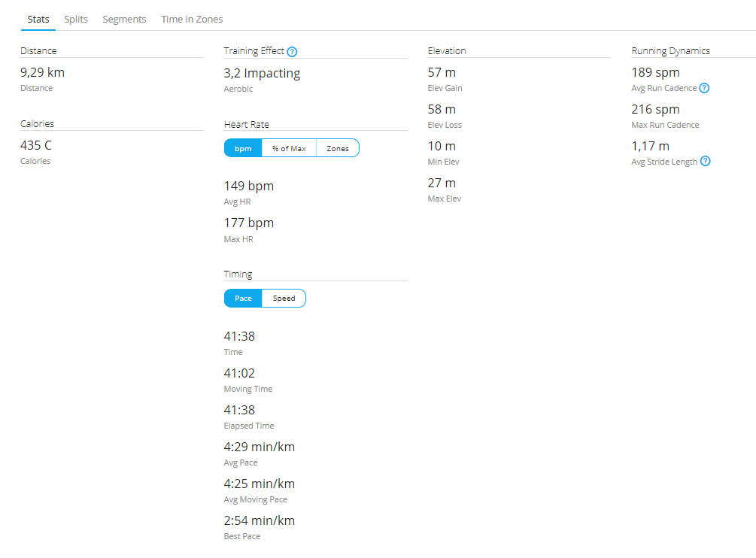Viewport: 756px width, 558px height.
Task: Click the 41:02 moving time value
Action: click(x=239, y=373)
